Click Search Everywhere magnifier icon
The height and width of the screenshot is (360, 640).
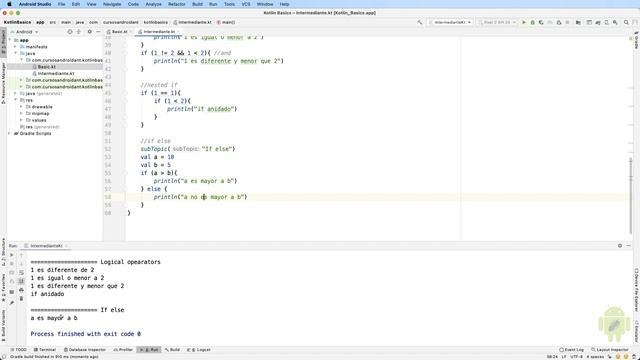[626, 22]
